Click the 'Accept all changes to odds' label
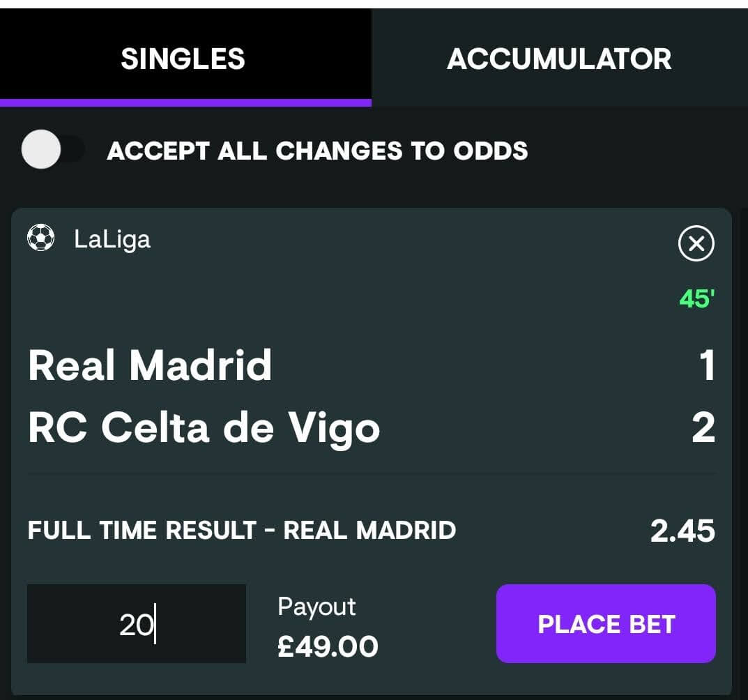 pyautogui.click(x=317, y=151)
